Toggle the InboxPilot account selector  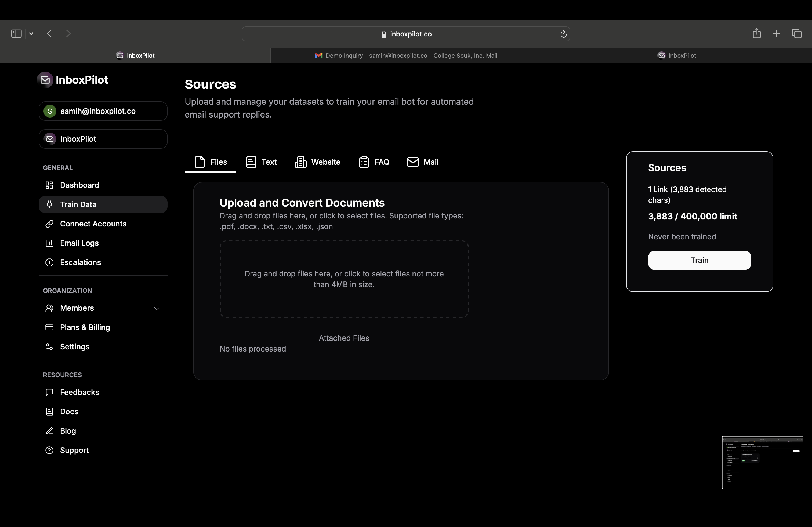[x=104, y=138]
